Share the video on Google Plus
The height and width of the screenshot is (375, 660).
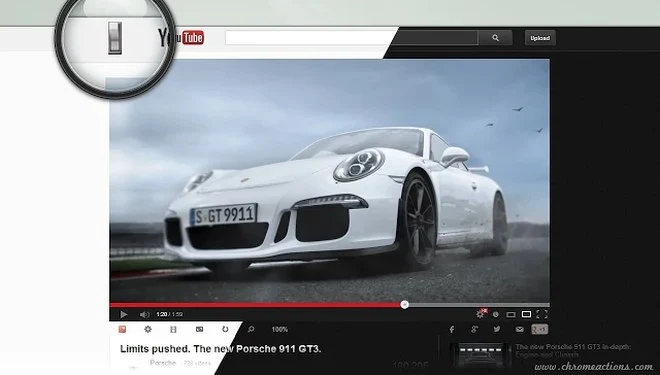[474, 330]
